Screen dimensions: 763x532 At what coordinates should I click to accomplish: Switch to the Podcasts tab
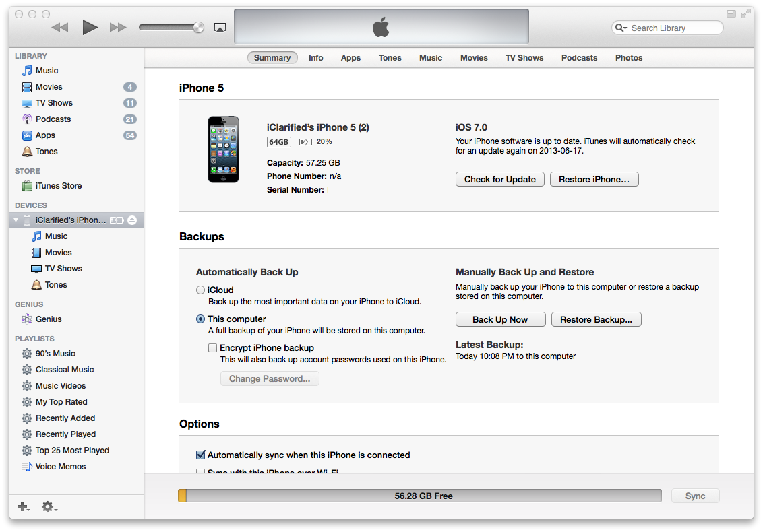click(580, 58)
